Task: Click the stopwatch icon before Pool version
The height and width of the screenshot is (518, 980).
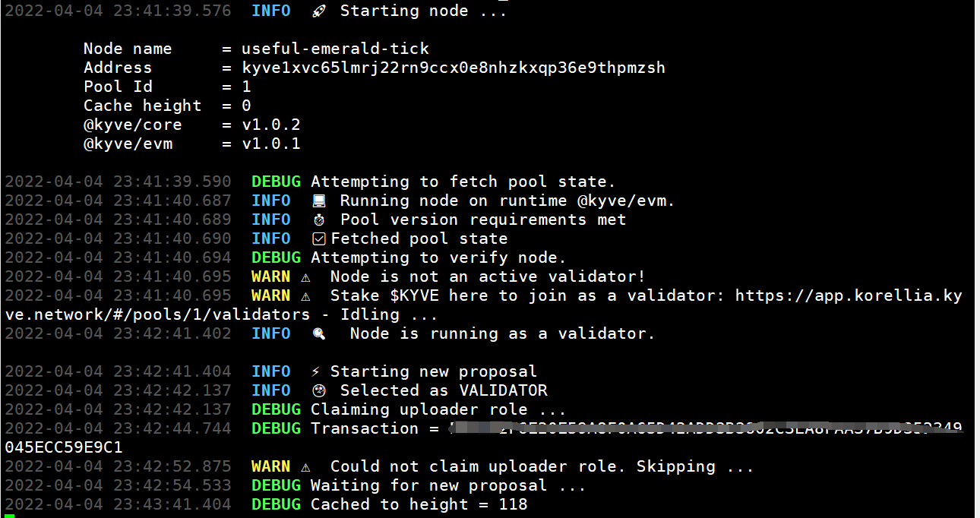Action: click(319, 220)
